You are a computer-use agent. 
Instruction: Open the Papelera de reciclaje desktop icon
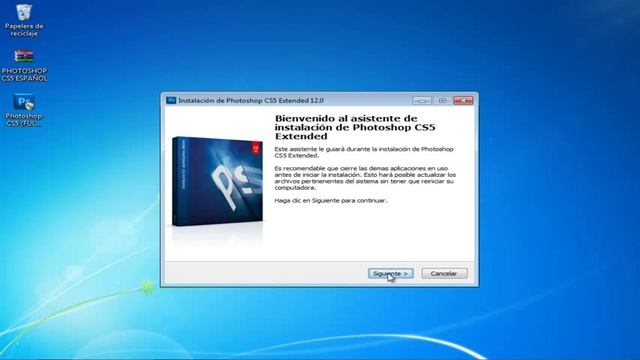click(24, 20)
